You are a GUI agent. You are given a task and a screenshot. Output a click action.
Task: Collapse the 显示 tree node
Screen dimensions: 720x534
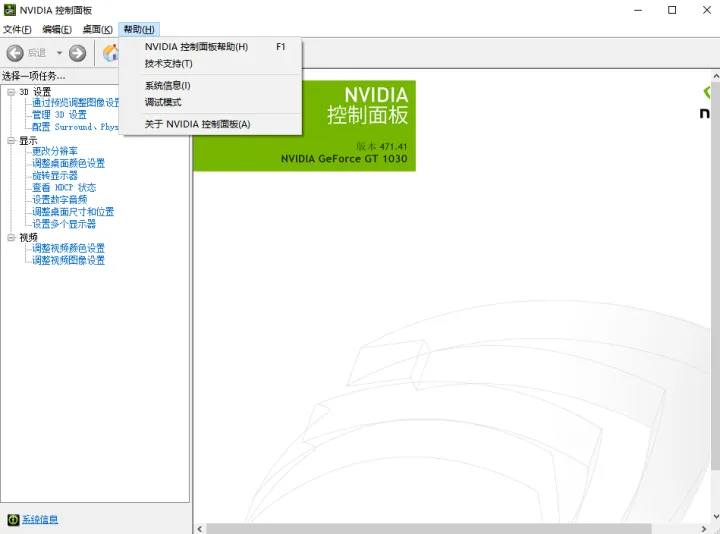(11, 141)
